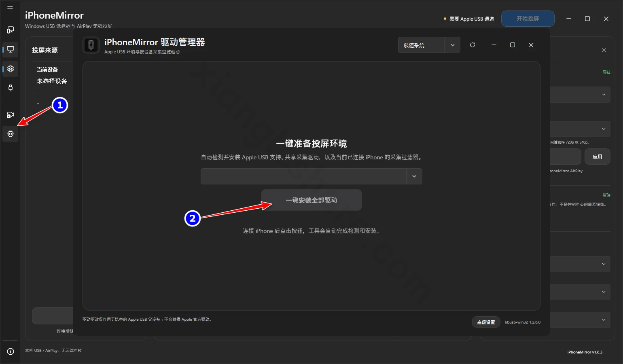Click the 开始投屏 button in main window
Viewport: 623px width, 364px height.
pyautogui.click(x=528, y=19)
